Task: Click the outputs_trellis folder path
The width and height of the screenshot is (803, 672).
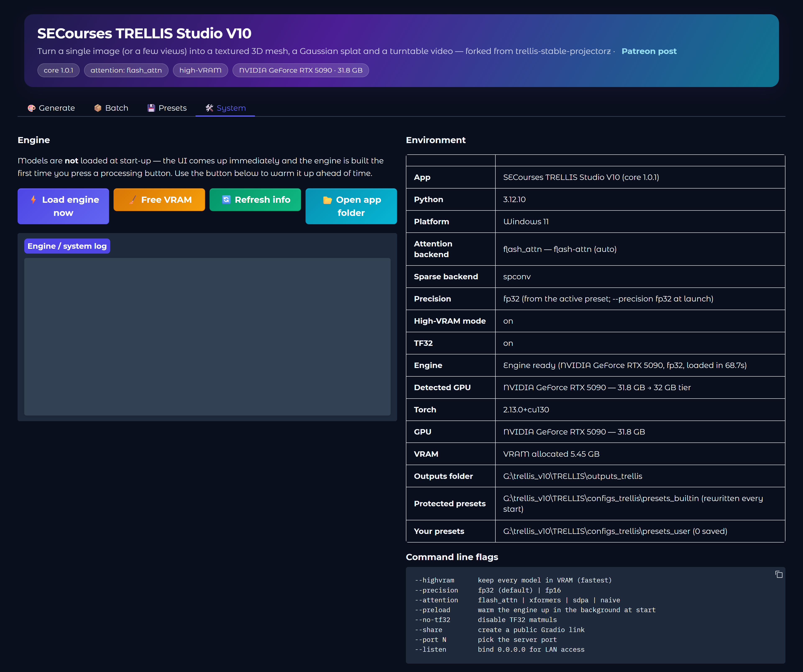Action: [573, 477]
